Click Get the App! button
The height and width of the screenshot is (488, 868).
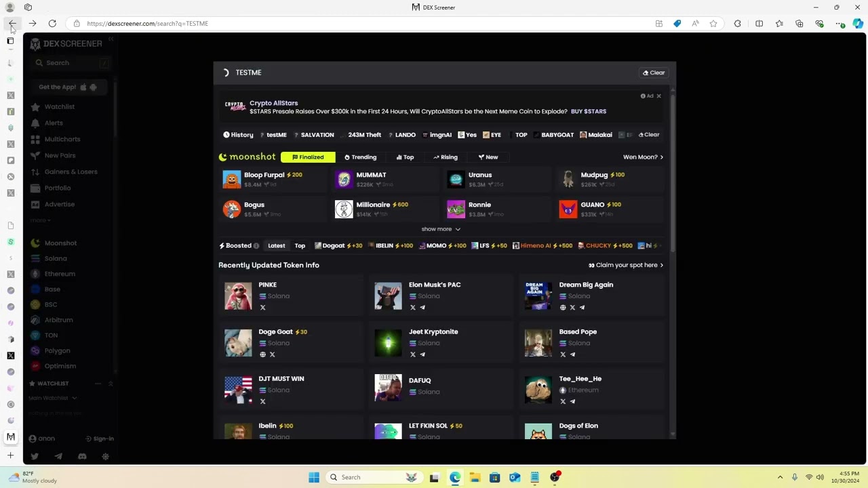[68, 87]
